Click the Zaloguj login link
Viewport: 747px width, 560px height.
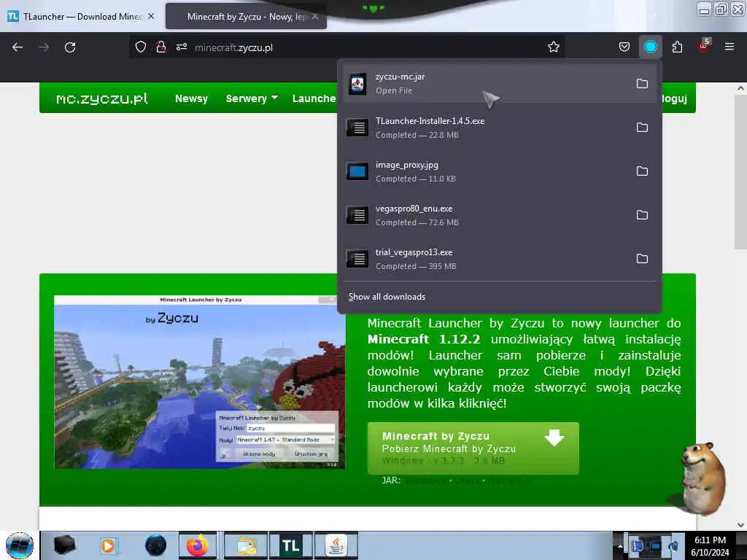click(x=673, y=98)
